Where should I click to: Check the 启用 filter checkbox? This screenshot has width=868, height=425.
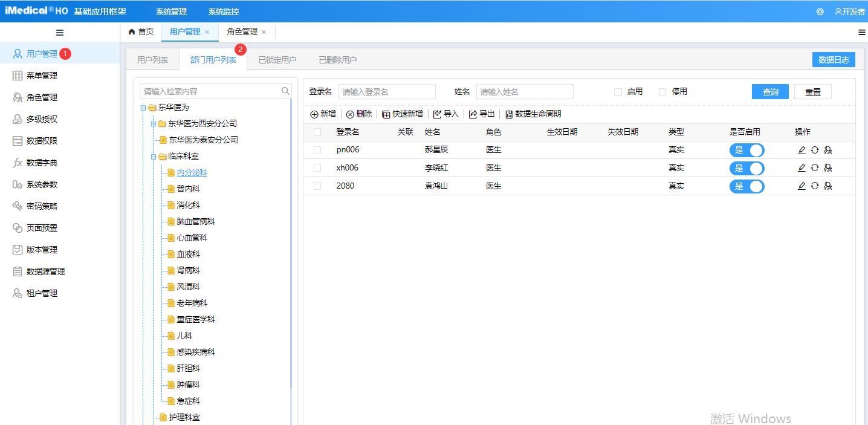point(618,91)
